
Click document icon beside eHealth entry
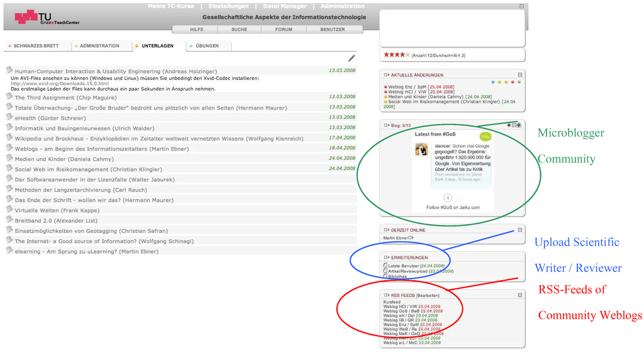tap(9, 117)
